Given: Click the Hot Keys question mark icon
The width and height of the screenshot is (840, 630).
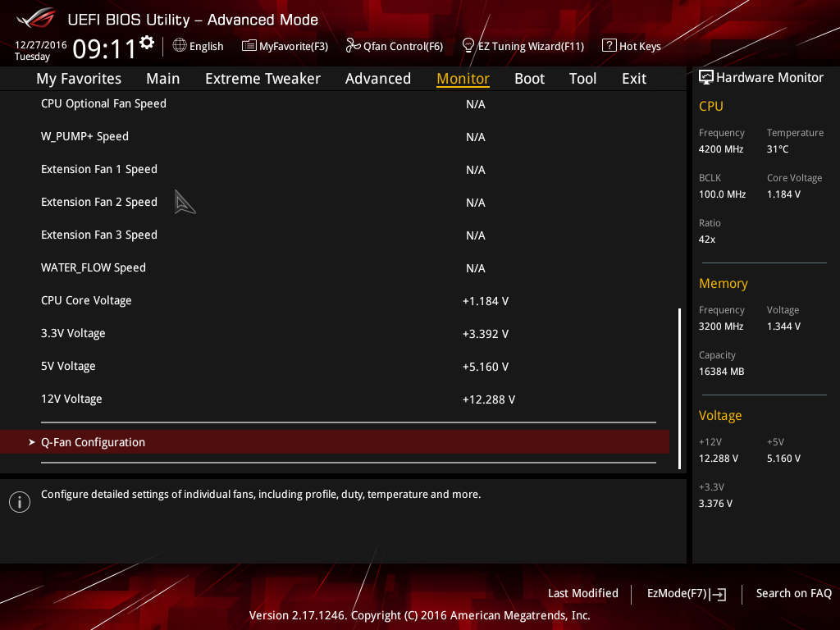Looking at the screenshot, I should tap(609, 46).
